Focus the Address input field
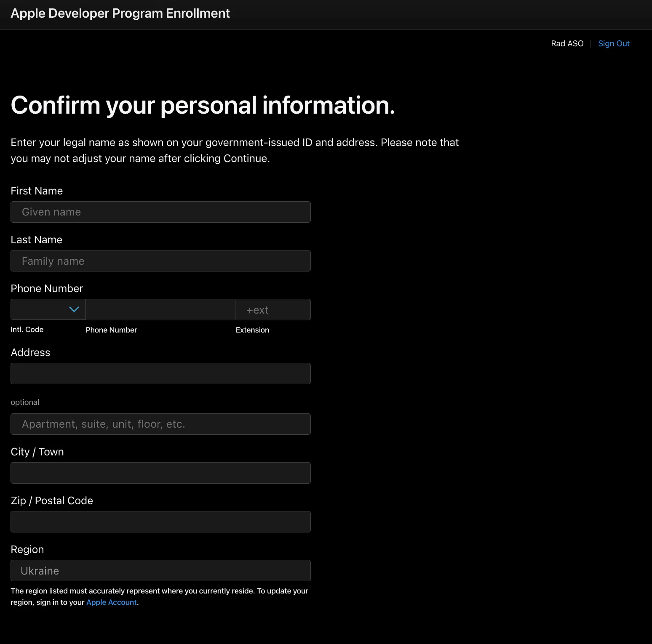This screenshot has height=644, width=652. 160,374
